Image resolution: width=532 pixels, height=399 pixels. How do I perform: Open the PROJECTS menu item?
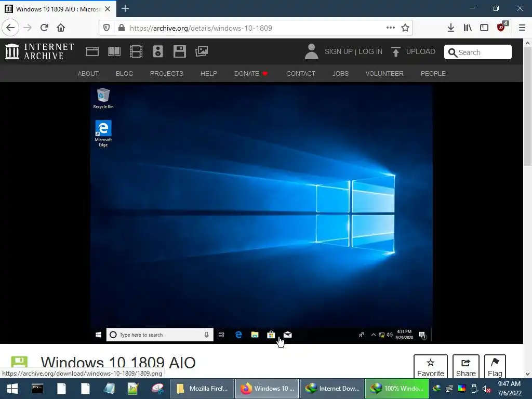point(167,74)
